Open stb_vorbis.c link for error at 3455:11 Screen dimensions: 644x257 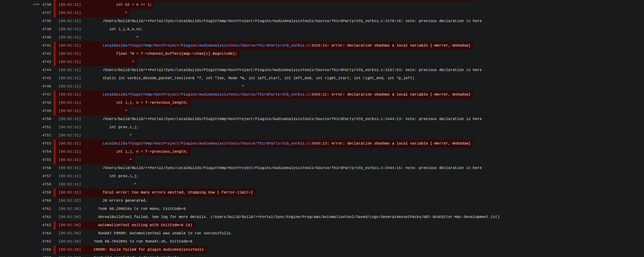pyautogui.click(x=206, y=94)
